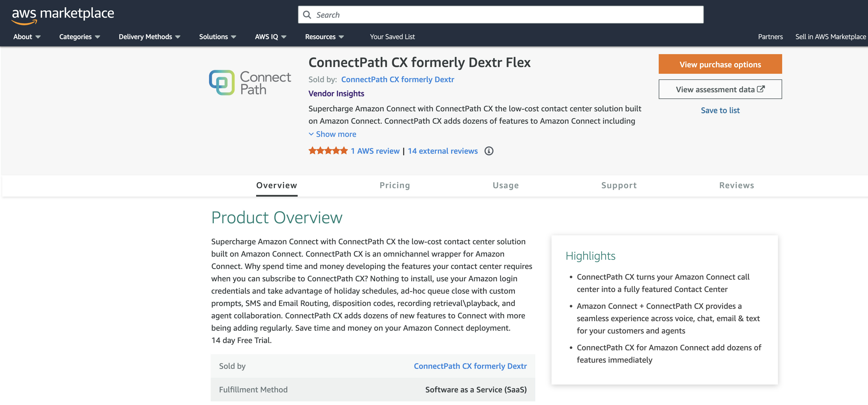Switch to the Pricing tab
Viewport: 868px width, 405px height.
[394, 185]
